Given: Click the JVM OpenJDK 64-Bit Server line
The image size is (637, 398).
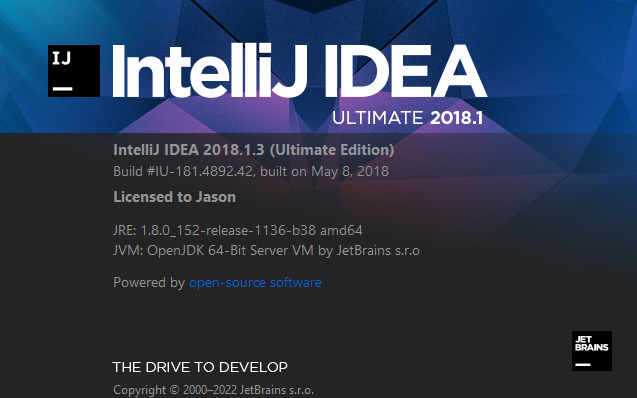Looking at the screenshot, I should pos(266,250).
